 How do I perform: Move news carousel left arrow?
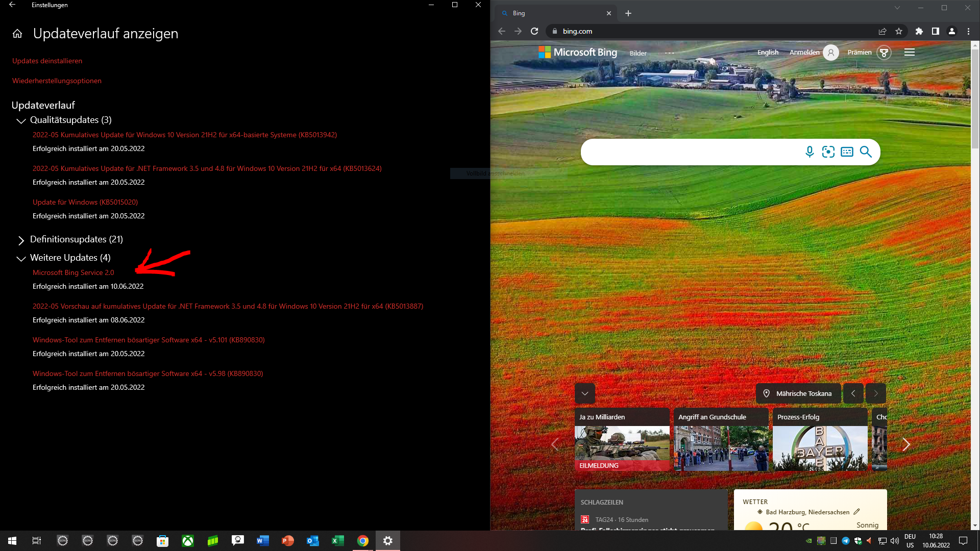tap(555, 444)
